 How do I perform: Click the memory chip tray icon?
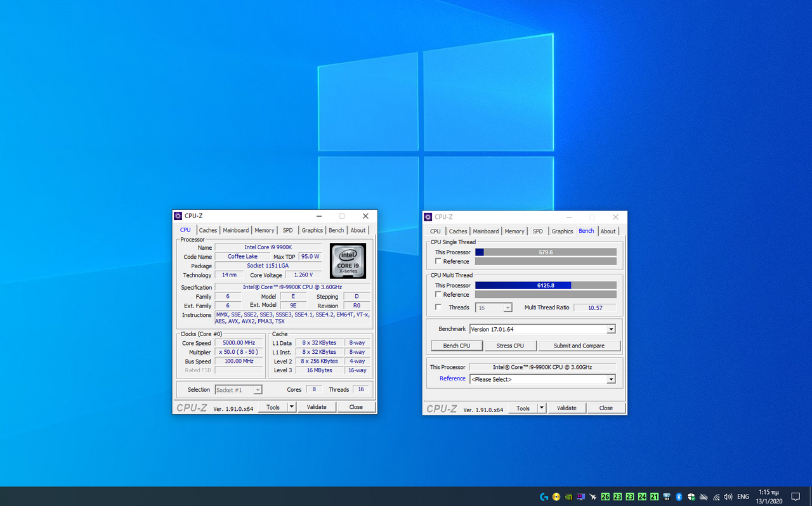(x=667, y=497)
